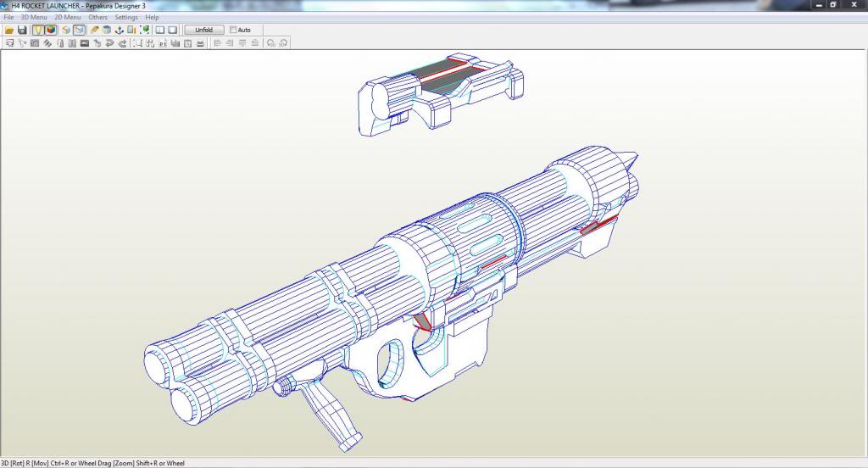Viewport: 868px width, 468px height.
Task: Click the unfolded paper sheet toolbar icon
Action: pyautogui.click(x=66, y=30)
